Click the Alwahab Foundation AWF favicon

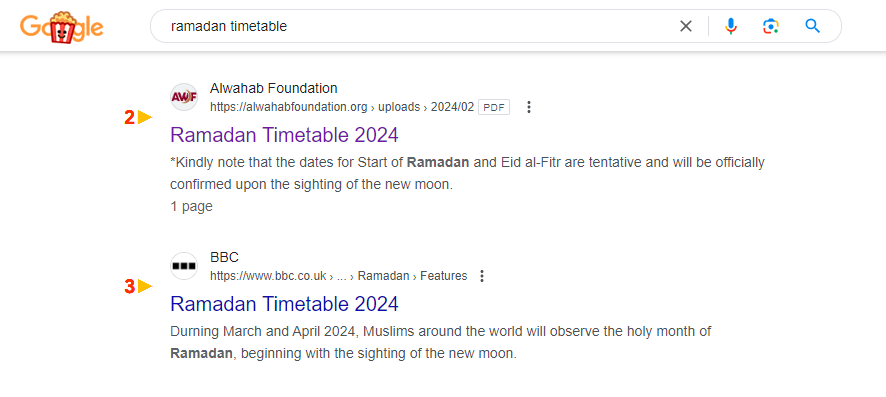184,97
